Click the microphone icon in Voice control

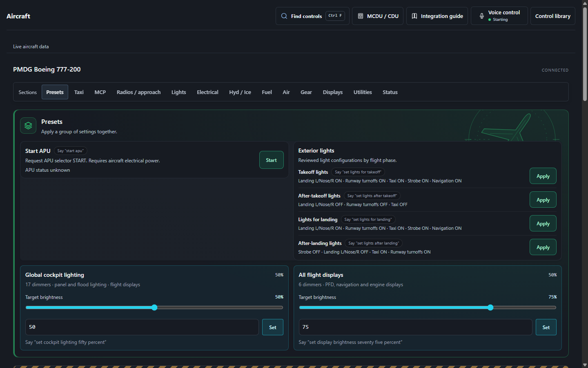[482, 16]
